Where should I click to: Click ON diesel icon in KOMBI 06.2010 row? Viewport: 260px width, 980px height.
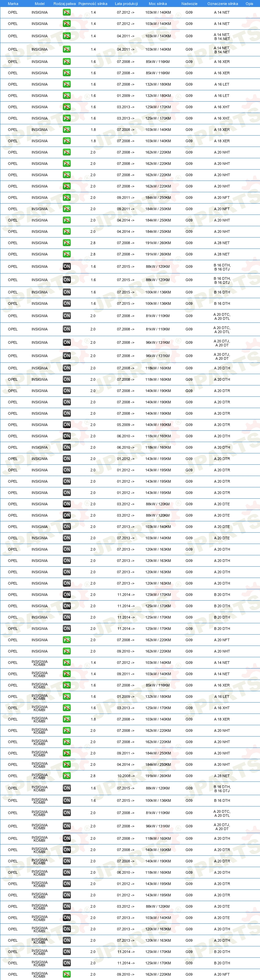(x=66, y=872)
